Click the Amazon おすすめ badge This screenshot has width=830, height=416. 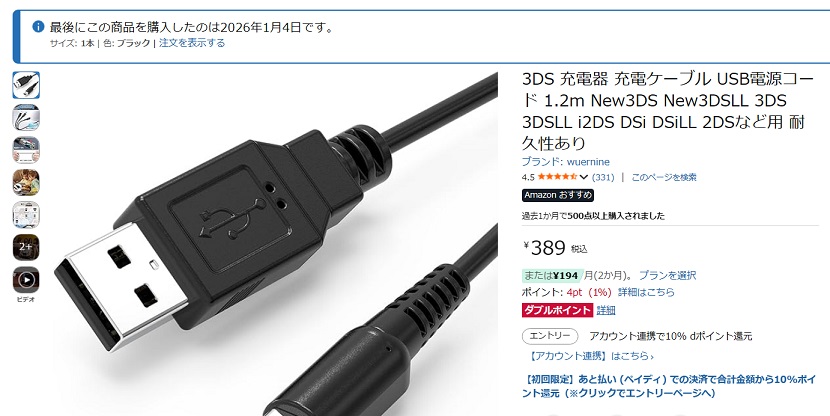click(x=558, y=195)
